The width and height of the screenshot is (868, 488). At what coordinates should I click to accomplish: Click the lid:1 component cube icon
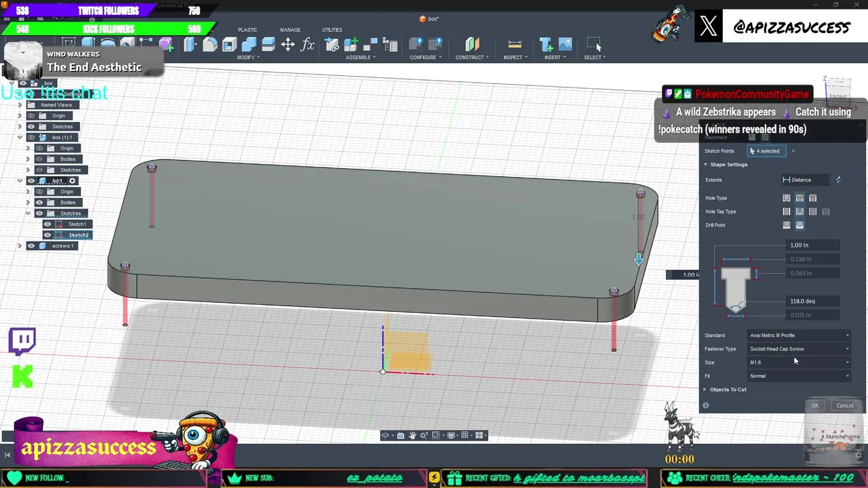point(43,181)
